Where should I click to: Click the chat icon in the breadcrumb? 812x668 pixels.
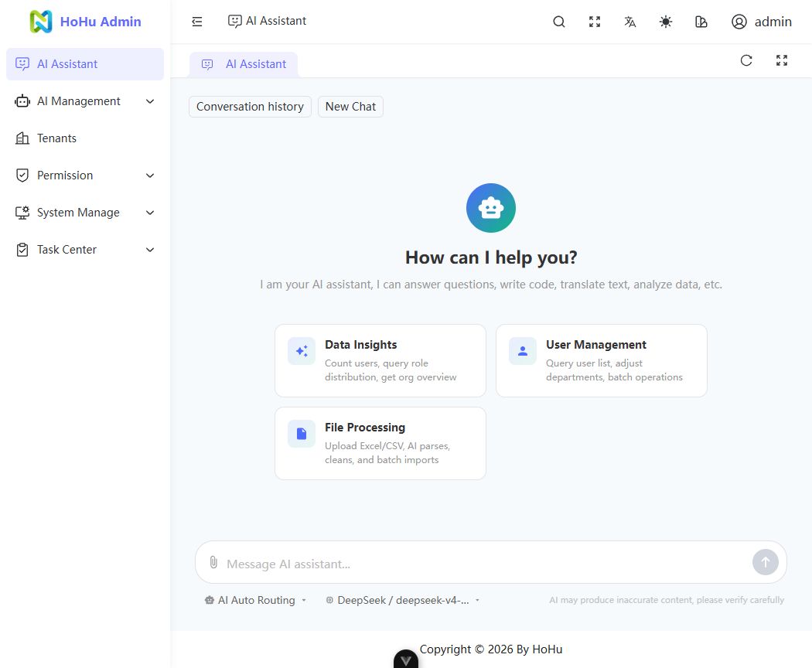click(234, 21)
